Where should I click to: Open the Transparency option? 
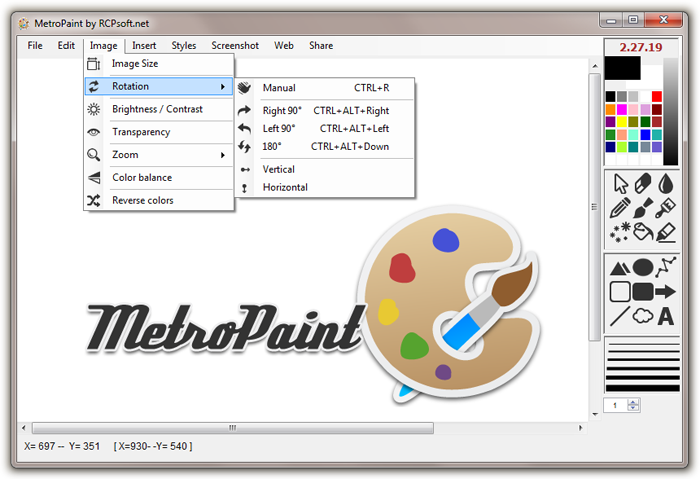tap(159, 132)
